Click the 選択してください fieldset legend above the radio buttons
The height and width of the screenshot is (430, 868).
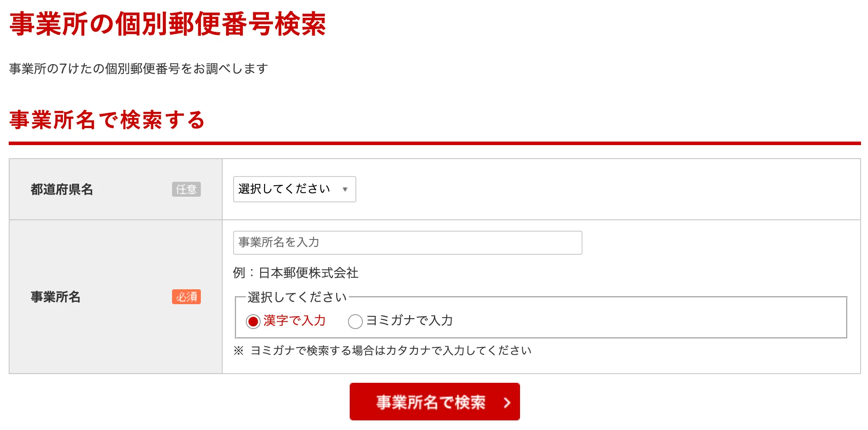[x=297, y=297]
